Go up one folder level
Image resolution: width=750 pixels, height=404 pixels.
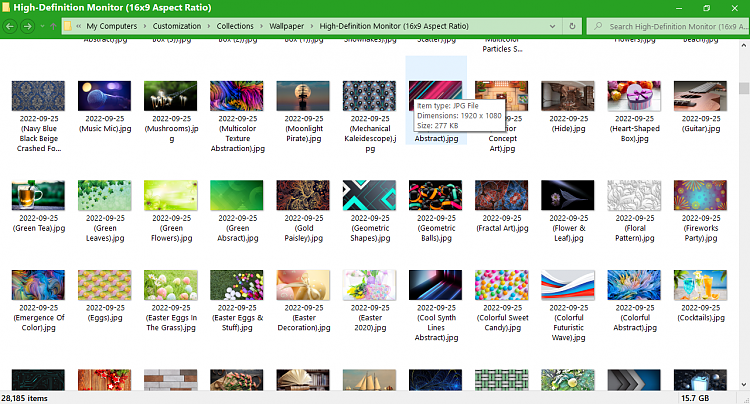(53, 26)
